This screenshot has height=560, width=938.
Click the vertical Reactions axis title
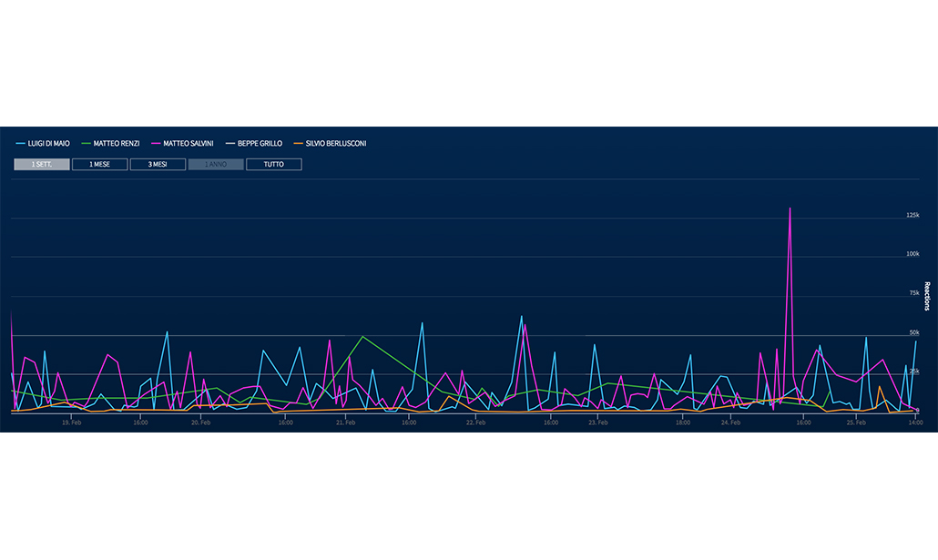pos(927,296)
